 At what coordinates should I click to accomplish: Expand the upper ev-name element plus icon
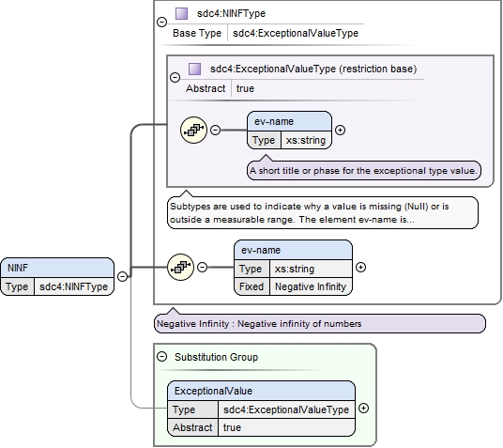[340, 130]
